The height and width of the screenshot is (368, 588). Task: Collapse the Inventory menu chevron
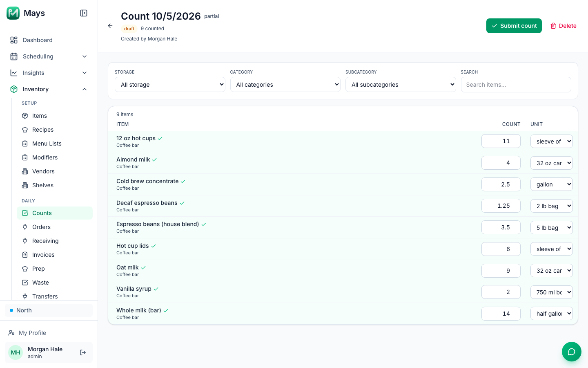pyautogui.click(x=85, y=89)
